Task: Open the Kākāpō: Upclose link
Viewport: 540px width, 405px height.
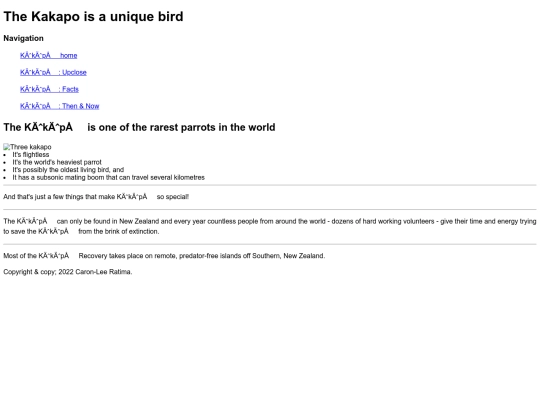Action: click(x=53, y=72)
